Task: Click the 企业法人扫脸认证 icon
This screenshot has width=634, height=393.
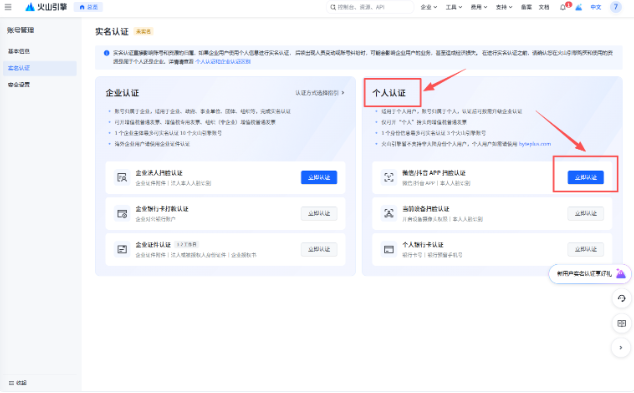Action: click(122, 177)
